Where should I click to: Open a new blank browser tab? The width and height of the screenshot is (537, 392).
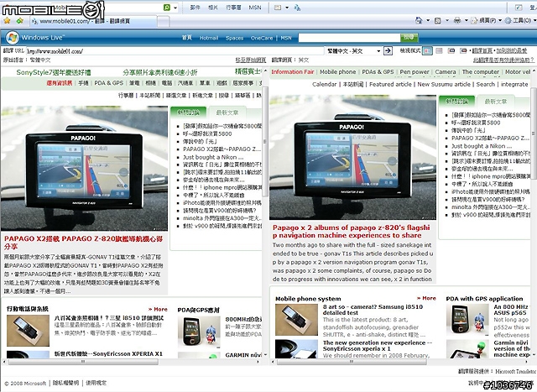point(163,21)
